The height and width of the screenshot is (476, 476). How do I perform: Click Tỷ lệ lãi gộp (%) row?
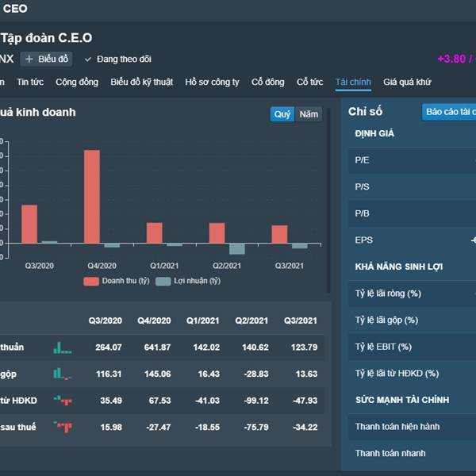[x=413, y=321]
